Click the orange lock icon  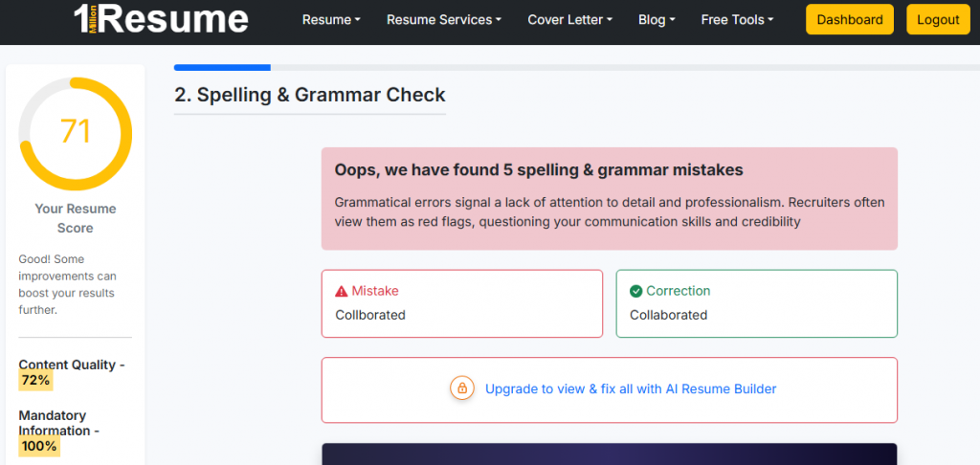pos(462,388)
